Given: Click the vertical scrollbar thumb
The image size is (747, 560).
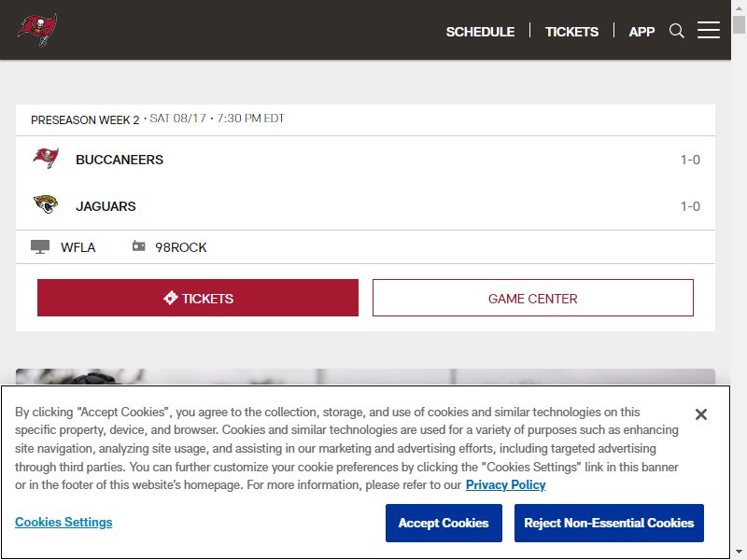Looking at the screenshot, I should 739,24.
